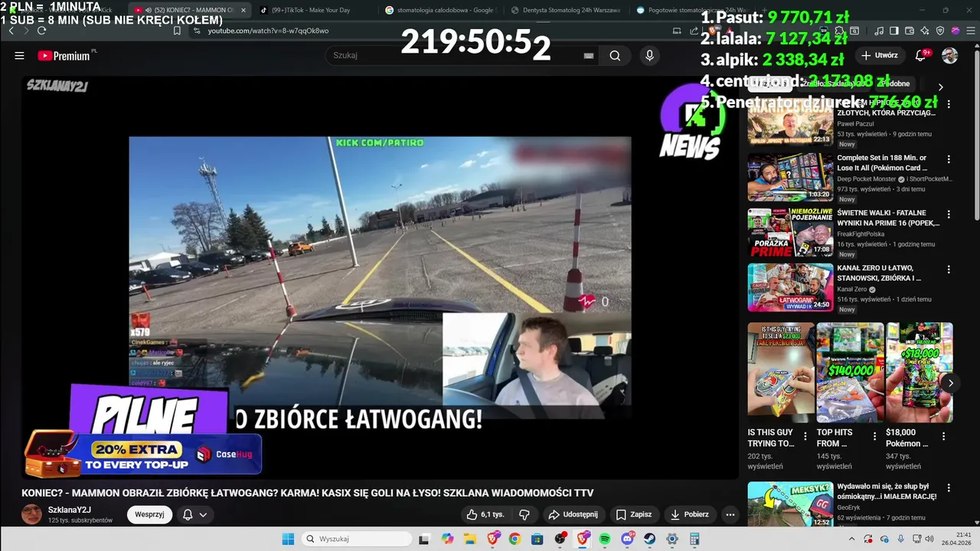Open options menu for ŚWIETNE WALKI video

(949, 214)
